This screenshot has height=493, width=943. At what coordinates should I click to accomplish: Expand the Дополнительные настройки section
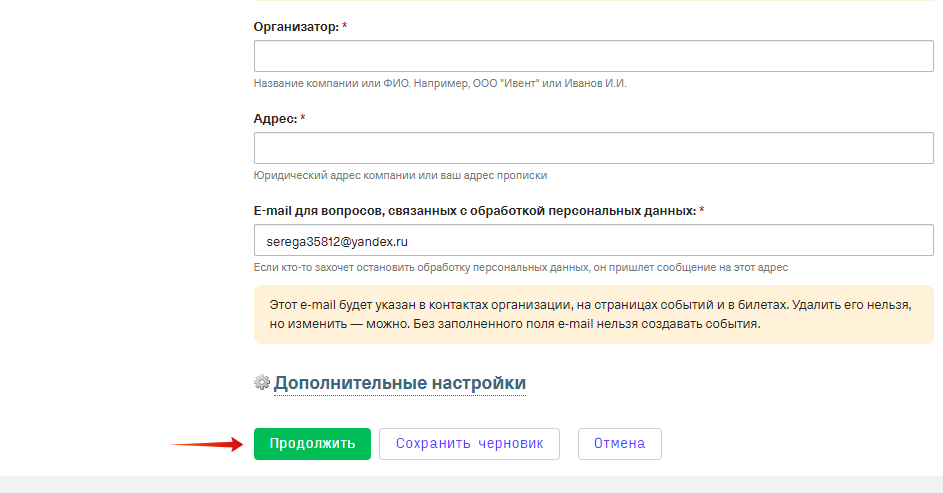coord(400,383)
